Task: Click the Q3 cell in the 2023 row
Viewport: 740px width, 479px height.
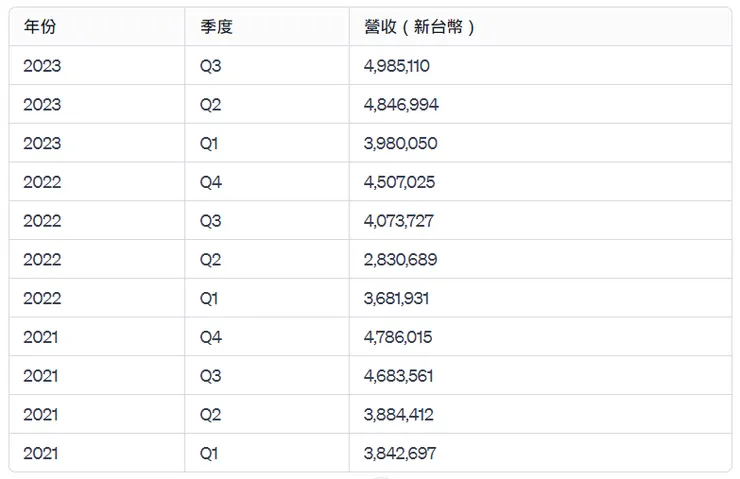Action: click(x=210, y=66)
